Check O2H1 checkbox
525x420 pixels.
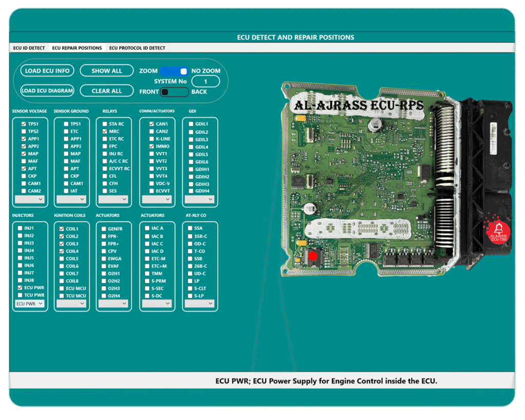tap(104, 274)
